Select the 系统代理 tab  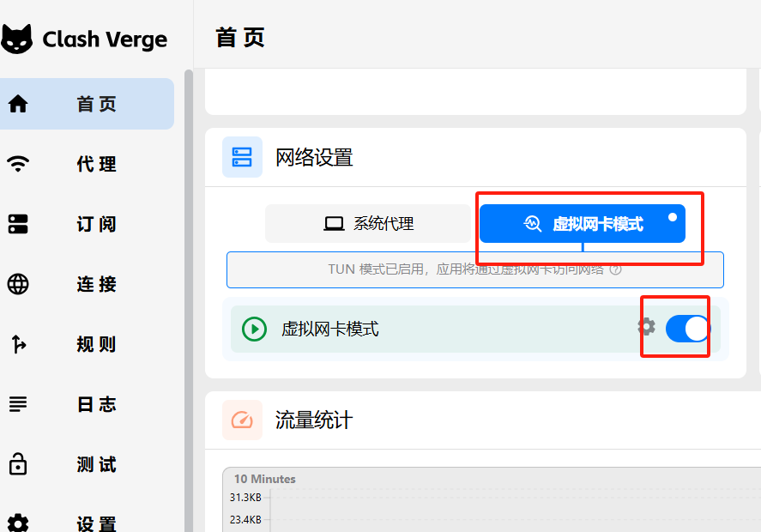[x=368, y=223]
